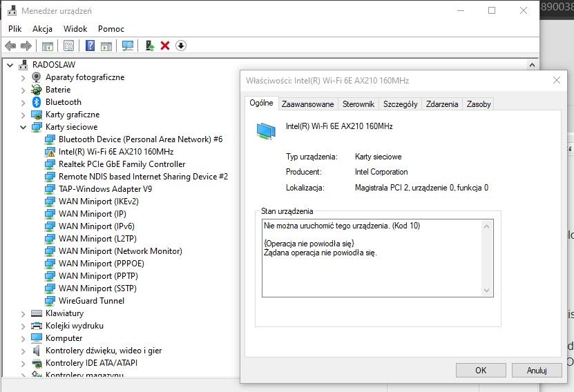The width and height of the screenshot is (574, 392).
Task: Open the Plik menu
Action: 15,29
